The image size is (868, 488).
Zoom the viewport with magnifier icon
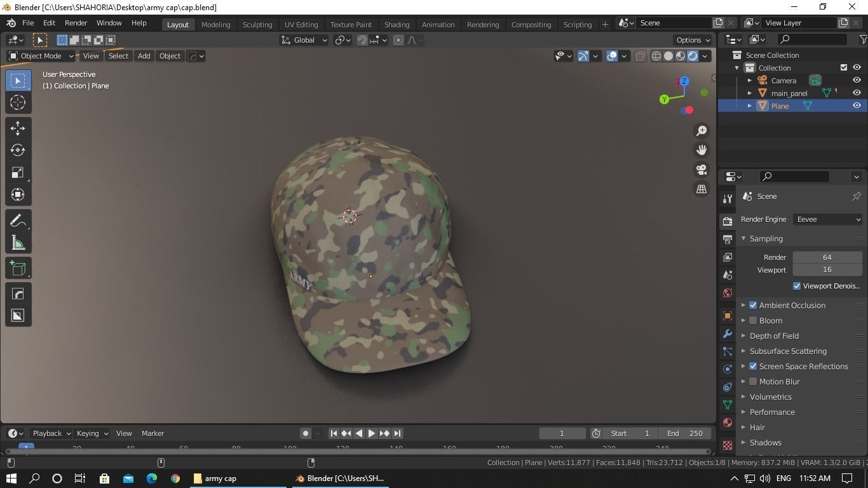(x=702, y=130)
